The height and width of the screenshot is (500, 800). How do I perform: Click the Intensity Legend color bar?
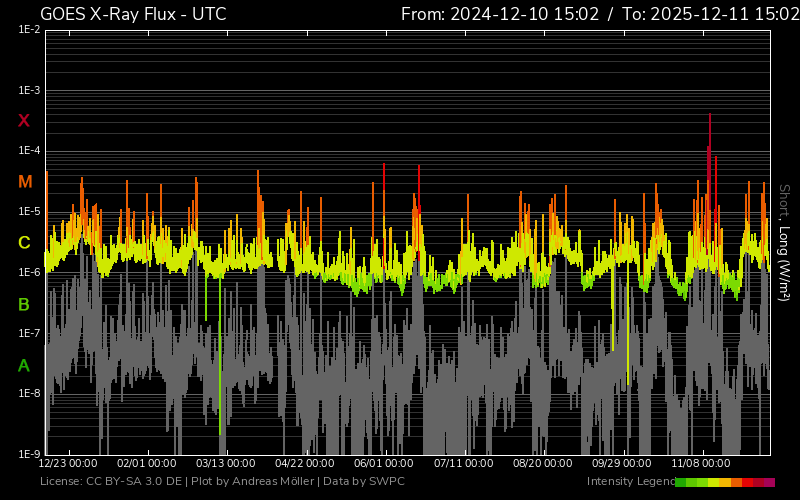coord(724,482)
